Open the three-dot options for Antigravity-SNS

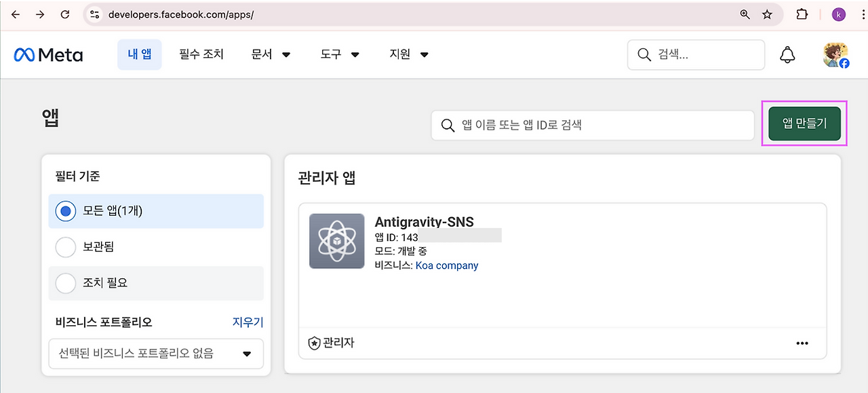802,343
